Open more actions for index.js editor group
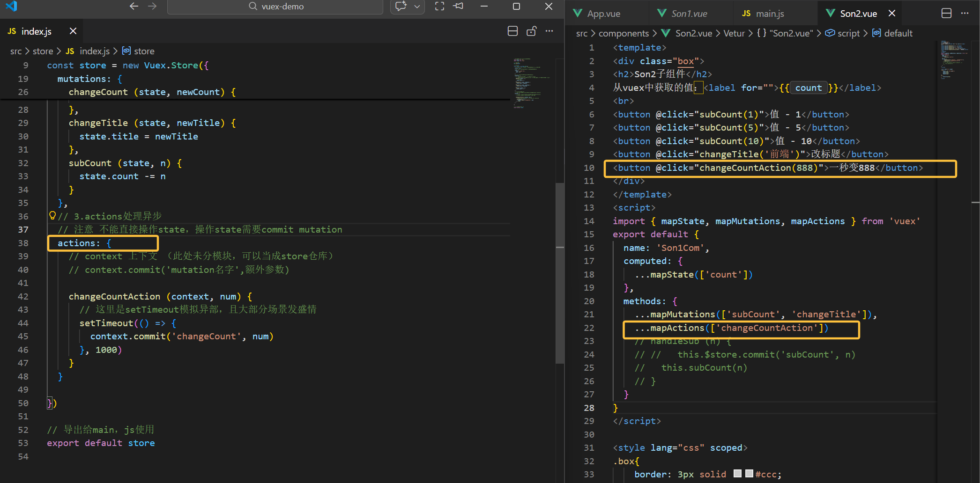The width and height of the screenshot is (980, 483). (x=549, y=31)
